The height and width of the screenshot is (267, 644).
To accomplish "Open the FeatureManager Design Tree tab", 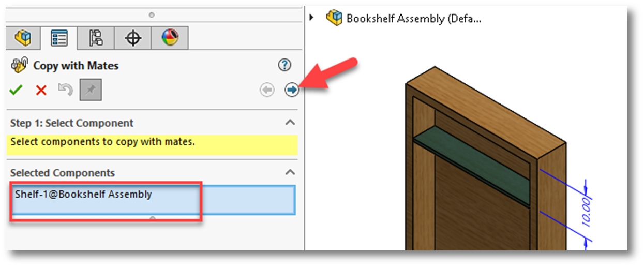I will 23,38.
